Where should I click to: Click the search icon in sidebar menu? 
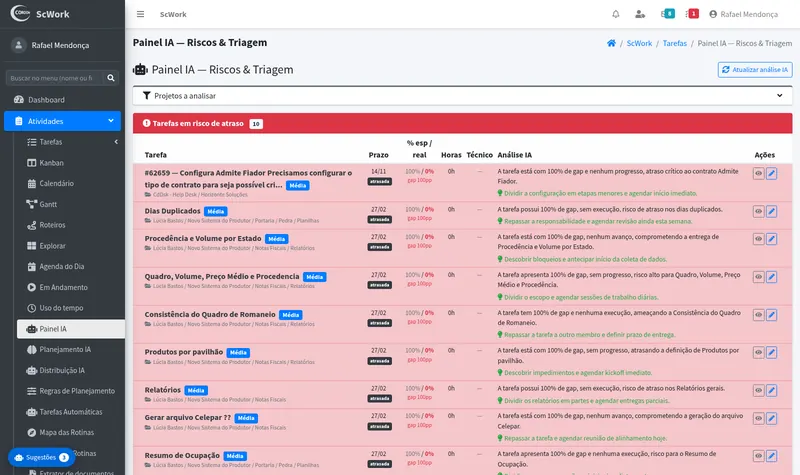[111, 78]
